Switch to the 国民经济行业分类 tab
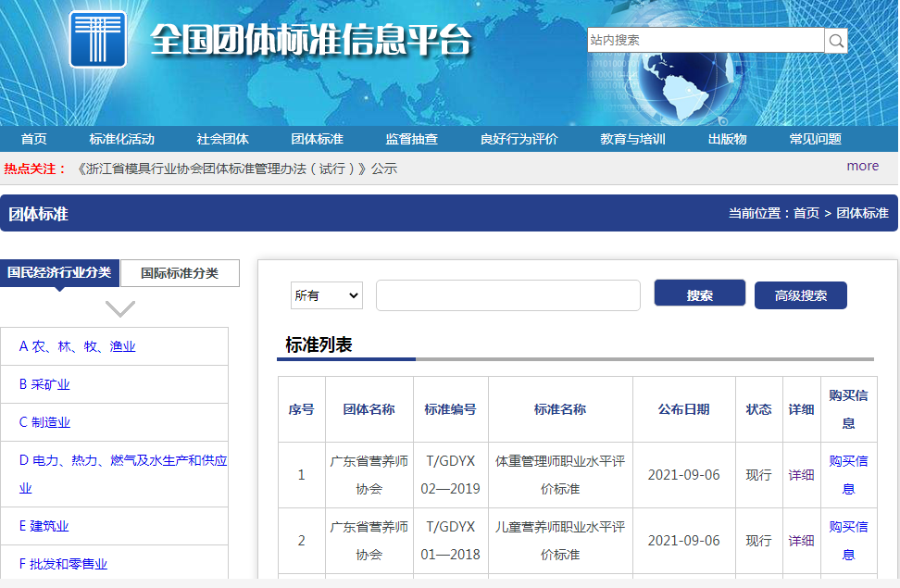The height and width of the screenshot is (588, 900). (60, 272)
